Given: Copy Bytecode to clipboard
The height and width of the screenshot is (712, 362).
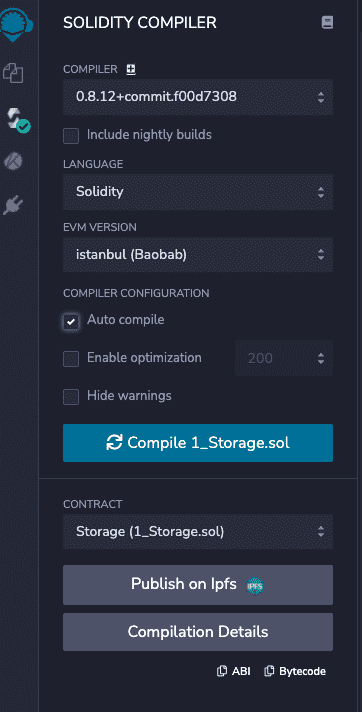Looking at the screenshot, I should (295, 671).
